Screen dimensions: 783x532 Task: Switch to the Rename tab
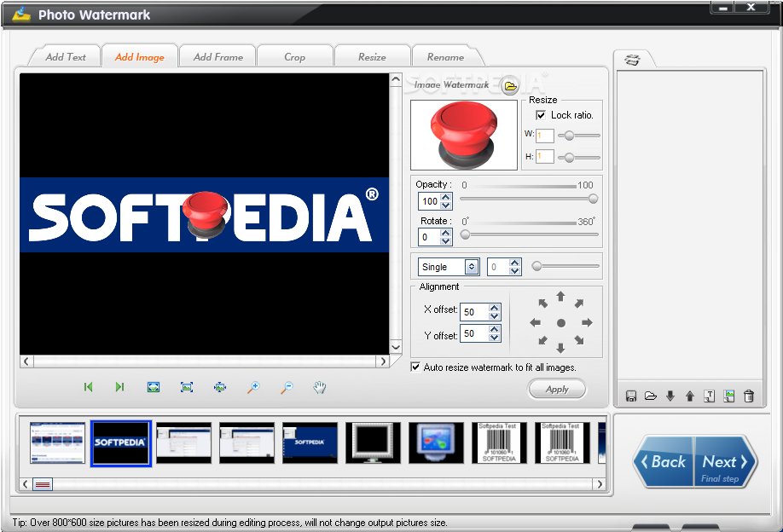[x=446, y=57]
